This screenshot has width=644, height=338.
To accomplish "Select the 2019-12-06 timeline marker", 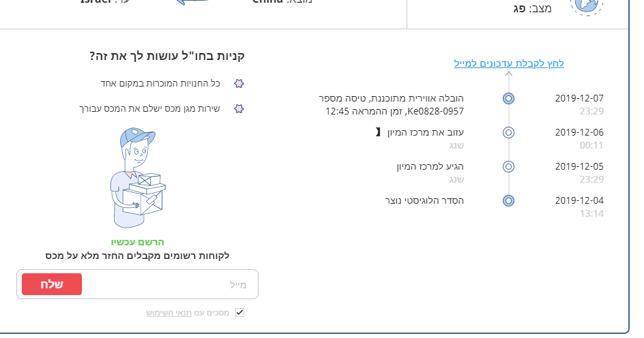I will [x=508, y=132].
